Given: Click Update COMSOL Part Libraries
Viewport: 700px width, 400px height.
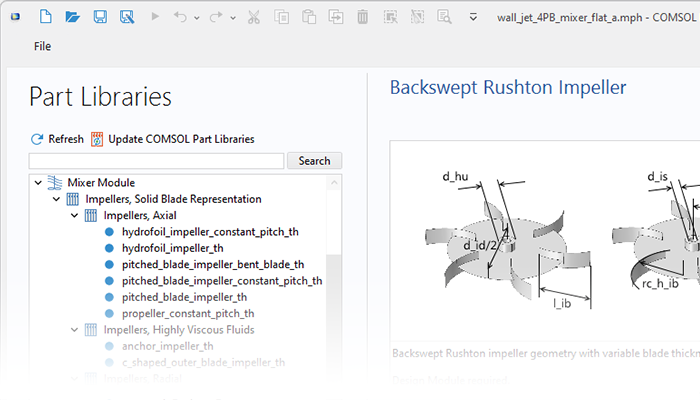Looking at the screenshot, I should (x=173, y=139).
